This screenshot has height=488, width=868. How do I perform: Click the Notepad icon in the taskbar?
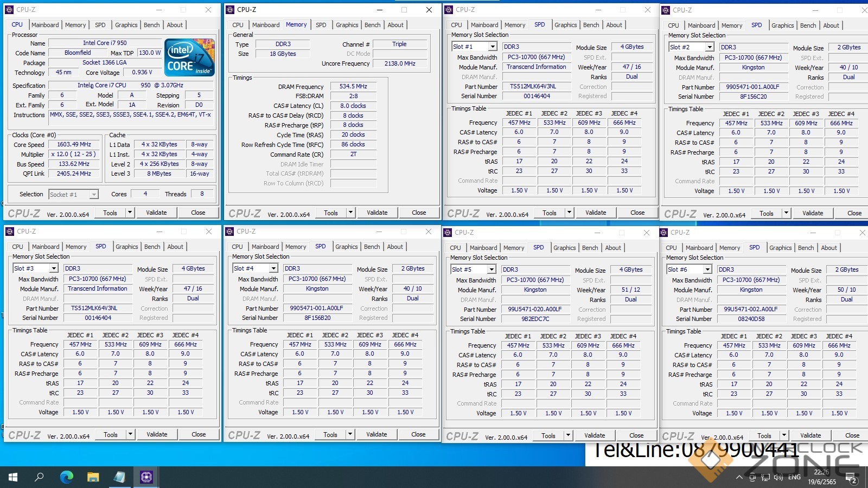[x=119, y=477]
